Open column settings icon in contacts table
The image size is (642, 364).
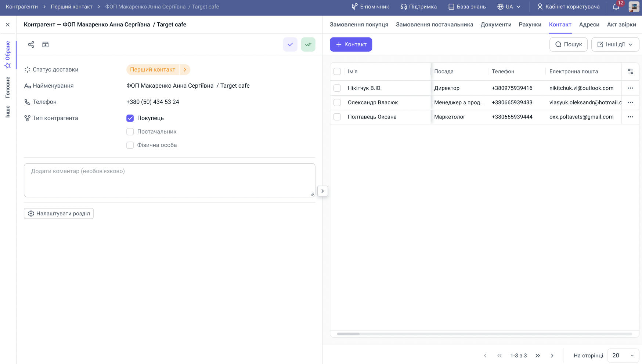(x=630, y=72)
